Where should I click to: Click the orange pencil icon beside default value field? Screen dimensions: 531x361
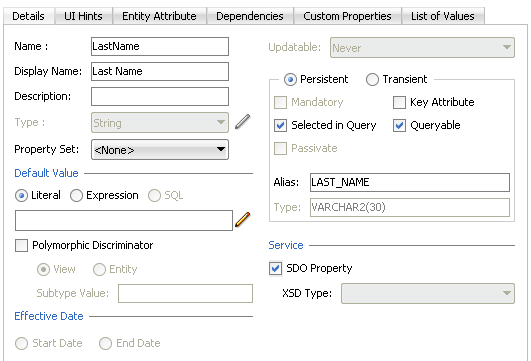242,220
